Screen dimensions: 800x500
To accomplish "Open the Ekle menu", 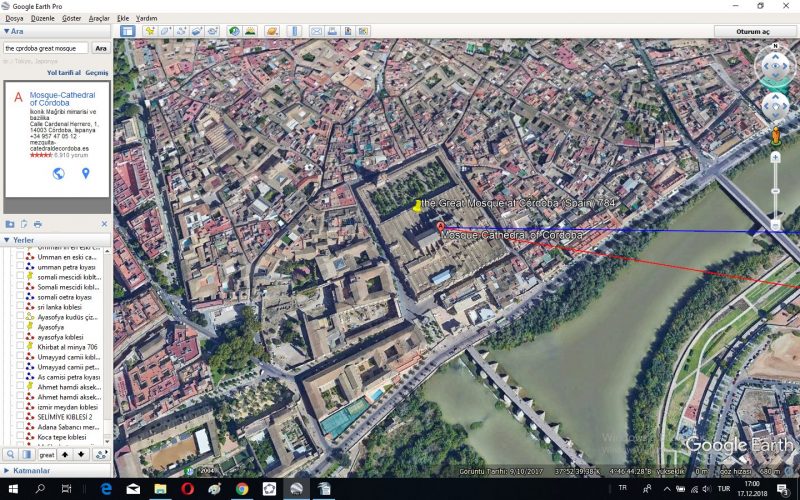I will 123,18.
